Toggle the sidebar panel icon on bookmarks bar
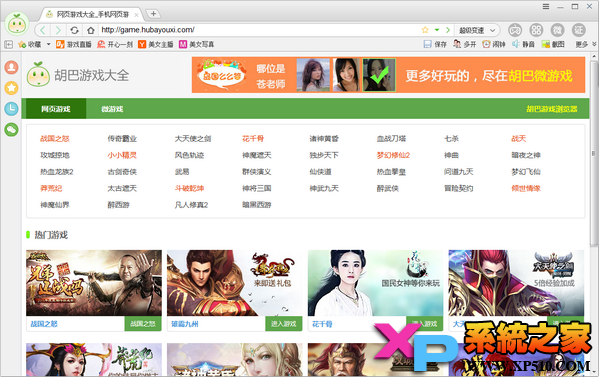 (8, 44)
